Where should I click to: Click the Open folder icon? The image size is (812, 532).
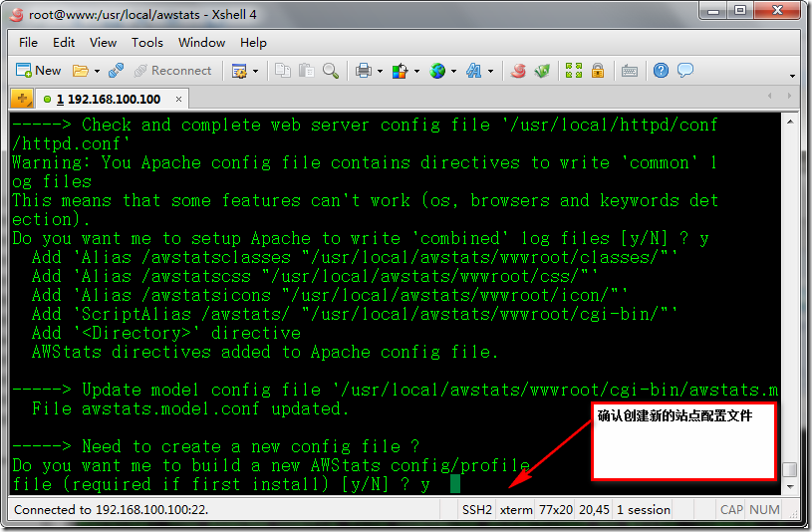click(81, 71)
